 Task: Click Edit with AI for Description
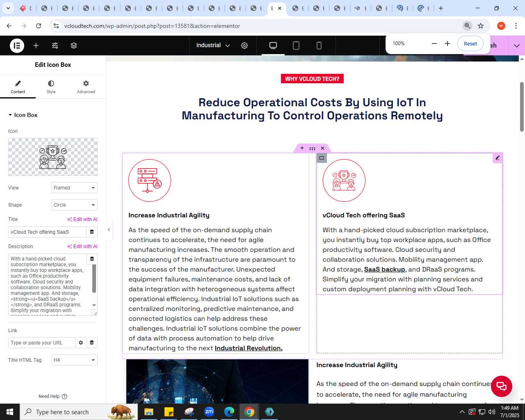click(82, 247)
